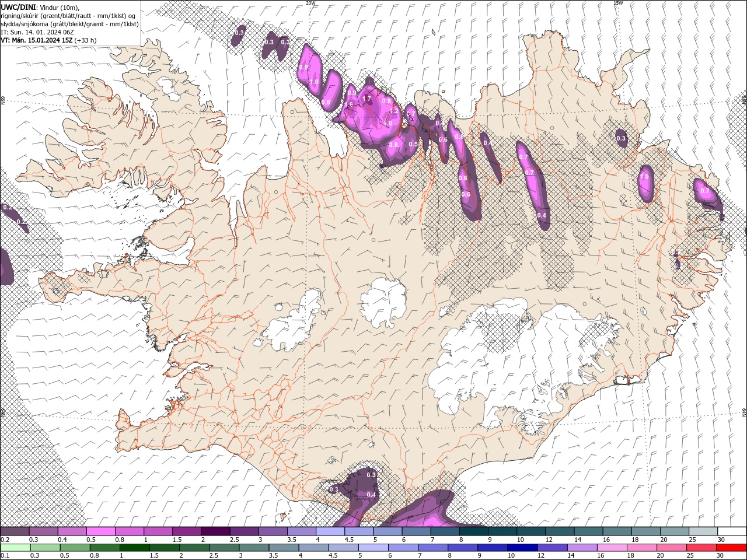Click the deep navy blue swatch labeled 10 in lower legend
The width and height of the screenshot is (747, 560).
click(x=522, y=548)
